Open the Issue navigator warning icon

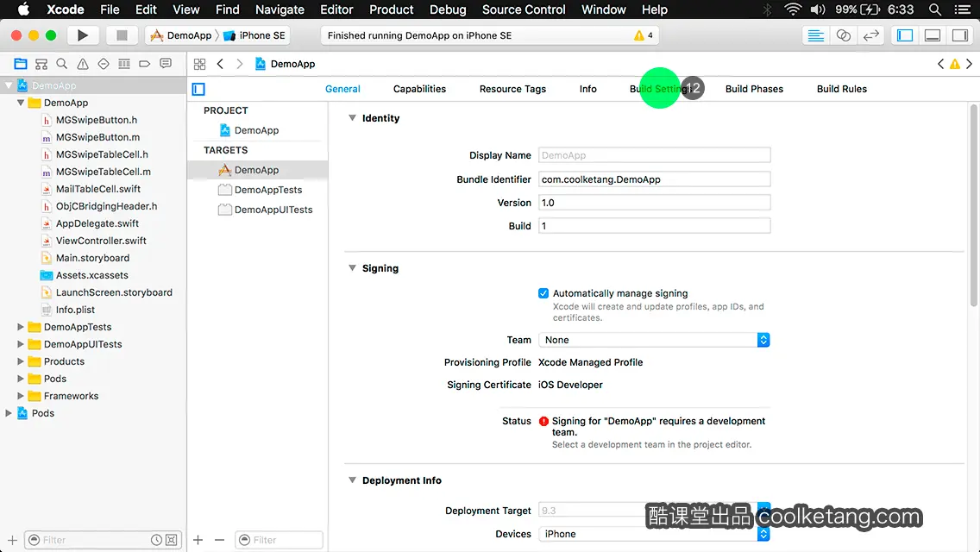click(83, 64)
